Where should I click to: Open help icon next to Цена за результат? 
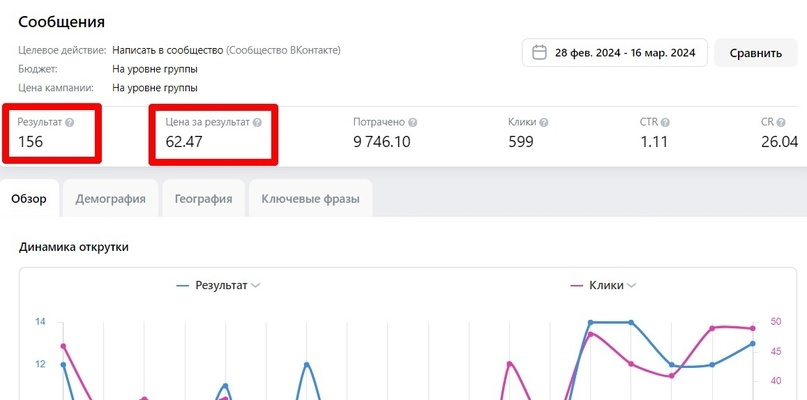tap(257, 123)
